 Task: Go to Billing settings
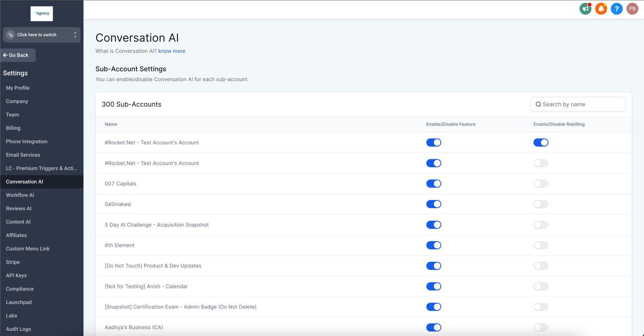point(13,128)
